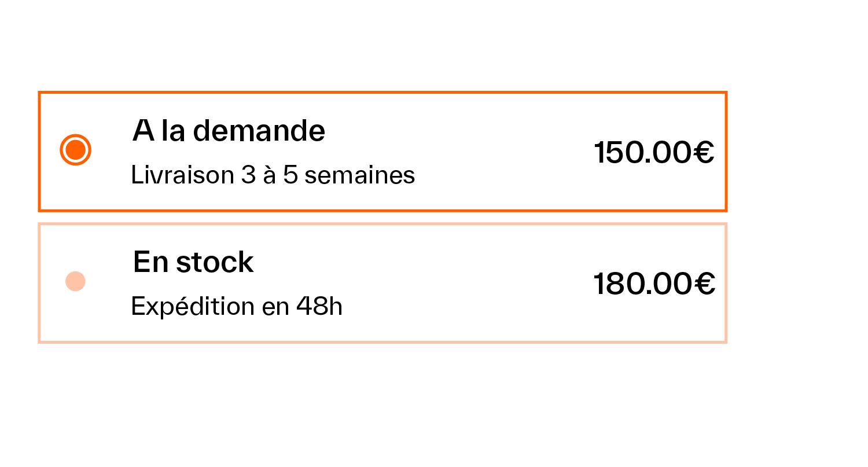Click the filled orange radio circle
Screen dimensions: 868x467
pos(76,150)
